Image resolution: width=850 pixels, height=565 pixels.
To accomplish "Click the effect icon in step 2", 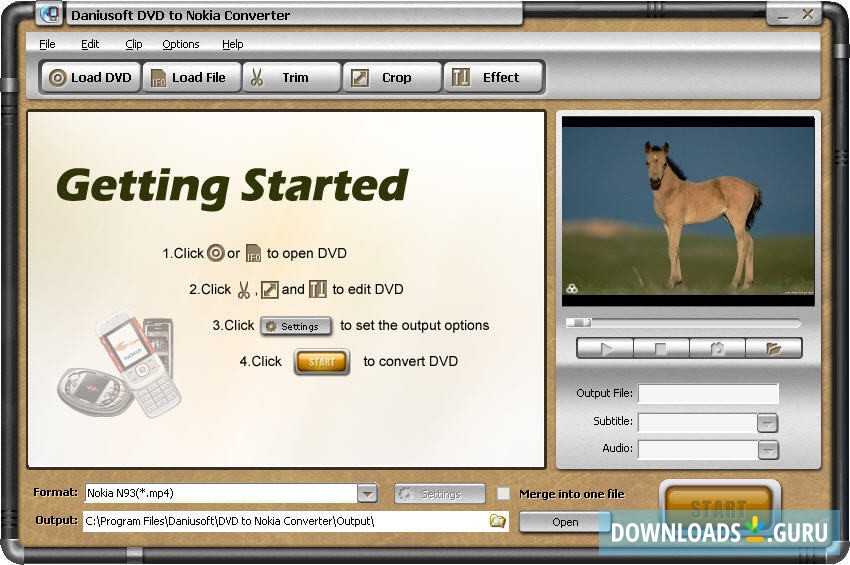I will [318, 290].
